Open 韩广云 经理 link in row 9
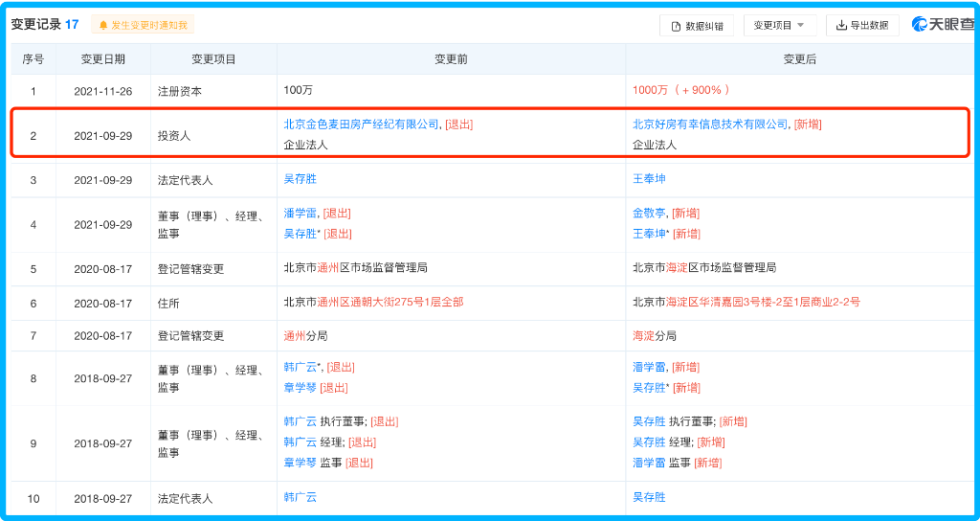The width and height of the screenshot is (980, 521). tap(300, 442)
